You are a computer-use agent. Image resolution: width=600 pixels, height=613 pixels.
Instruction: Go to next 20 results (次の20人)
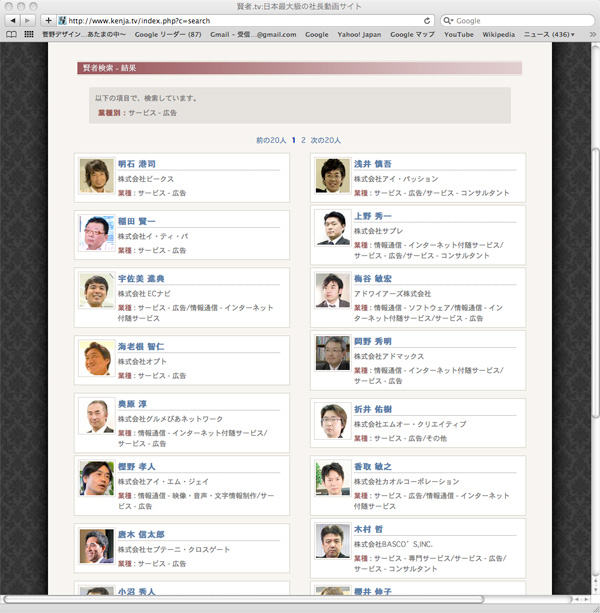[x=325, y=140]
